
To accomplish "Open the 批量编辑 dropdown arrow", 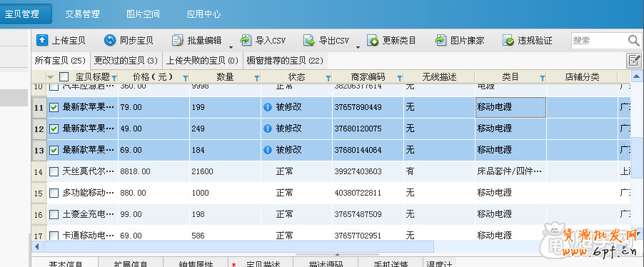I will click(231, 47).
